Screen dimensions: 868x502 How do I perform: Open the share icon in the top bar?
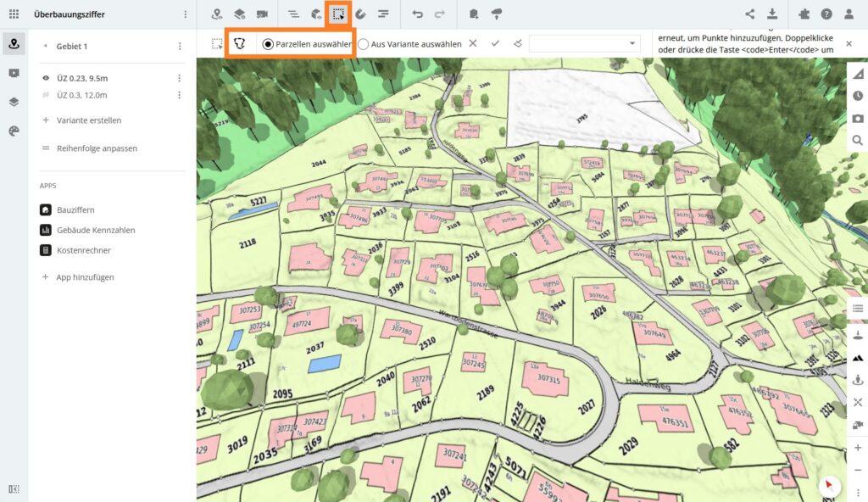(749, 14)
